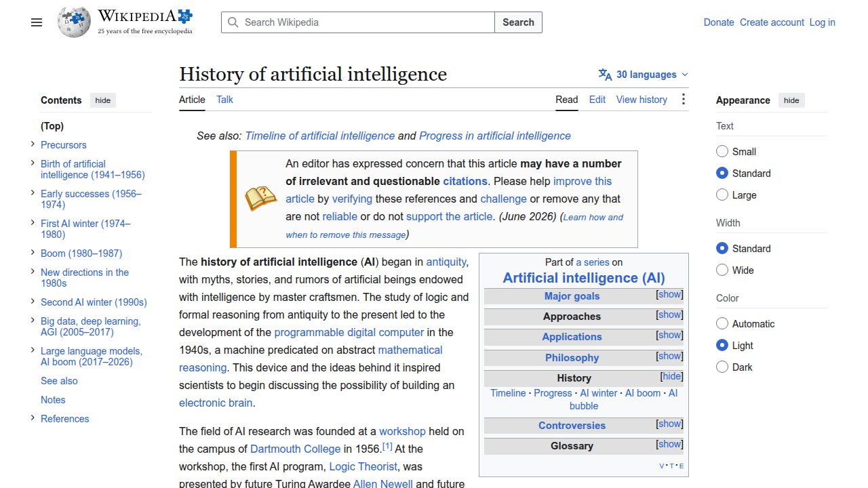Open the more options vertical dots menu
The height and width of the screenshot is (488, 868).
(683, 100)
